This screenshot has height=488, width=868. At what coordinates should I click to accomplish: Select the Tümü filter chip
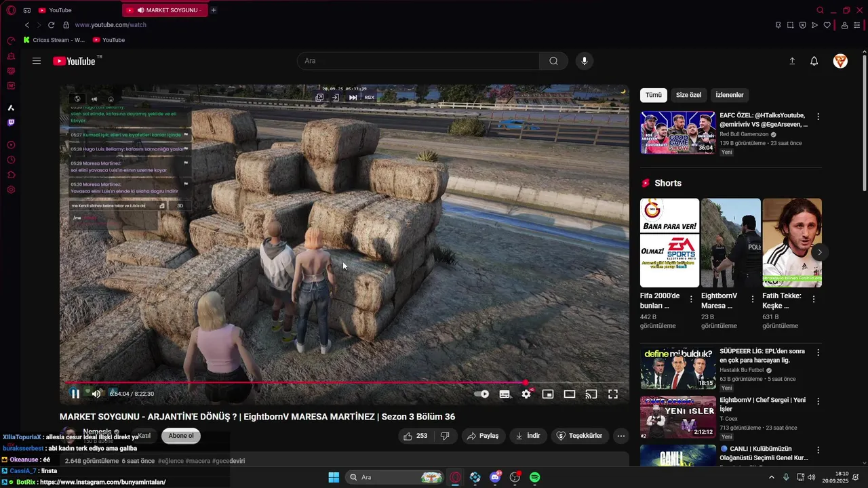(x=654, y=95)
